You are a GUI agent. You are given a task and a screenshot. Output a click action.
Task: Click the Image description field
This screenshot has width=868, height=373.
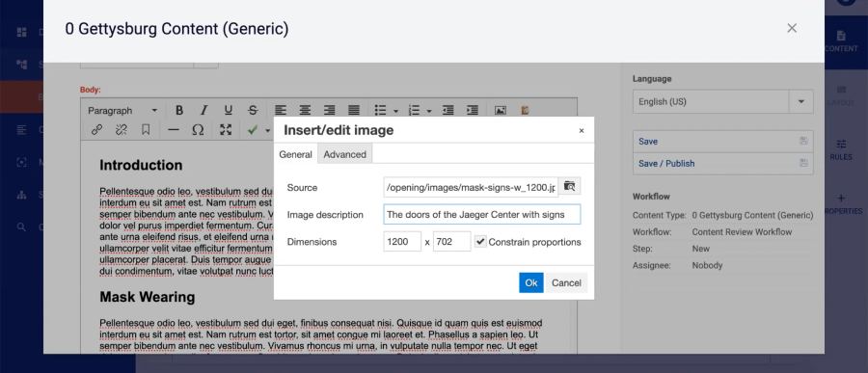pos(482,214)
